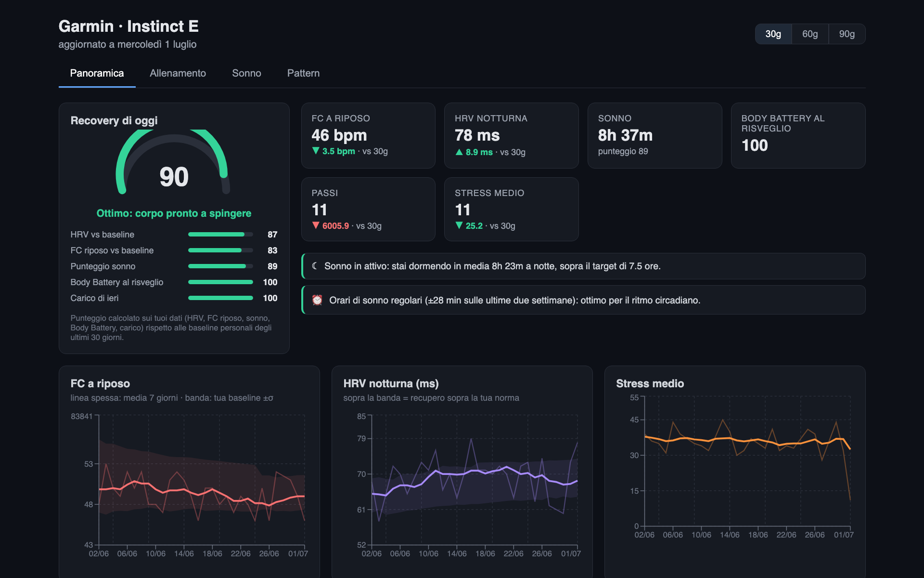
Task: Click the alarm clock icon in regularity insight
Action: 317,300
